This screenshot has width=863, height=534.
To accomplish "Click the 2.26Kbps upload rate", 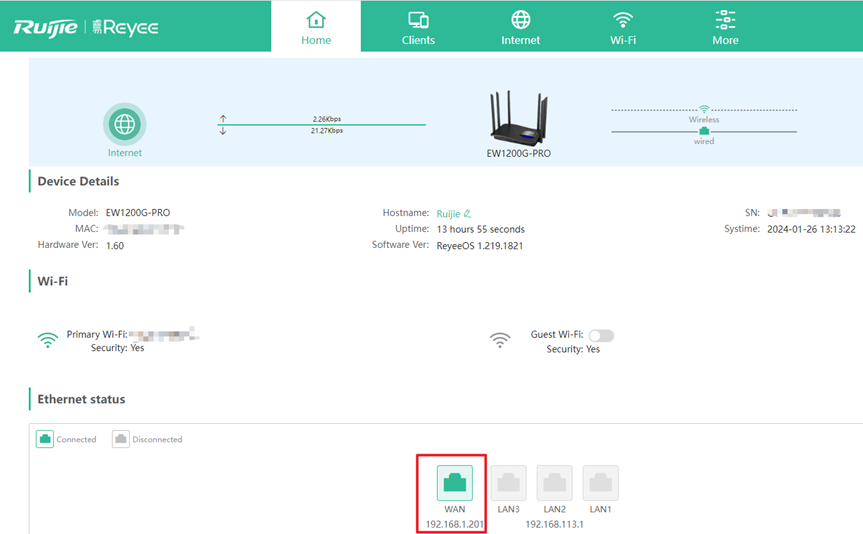I will [x=327, y=119].
